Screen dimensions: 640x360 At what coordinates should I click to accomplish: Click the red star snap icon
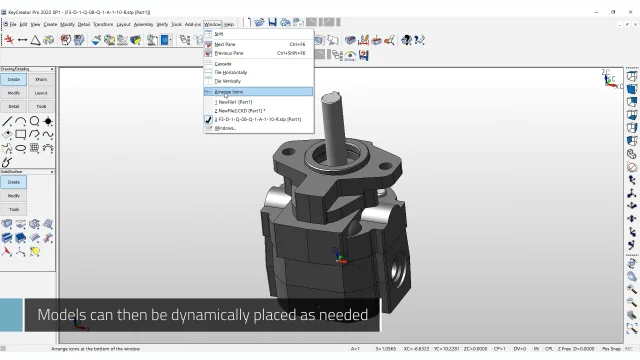[x=9, y=40]
